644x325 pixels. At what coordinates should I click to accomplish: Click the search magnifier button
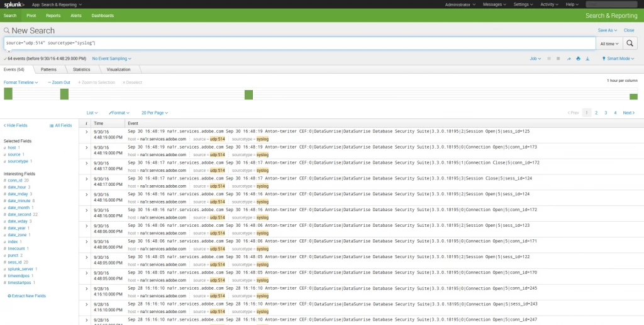[631, 43]
